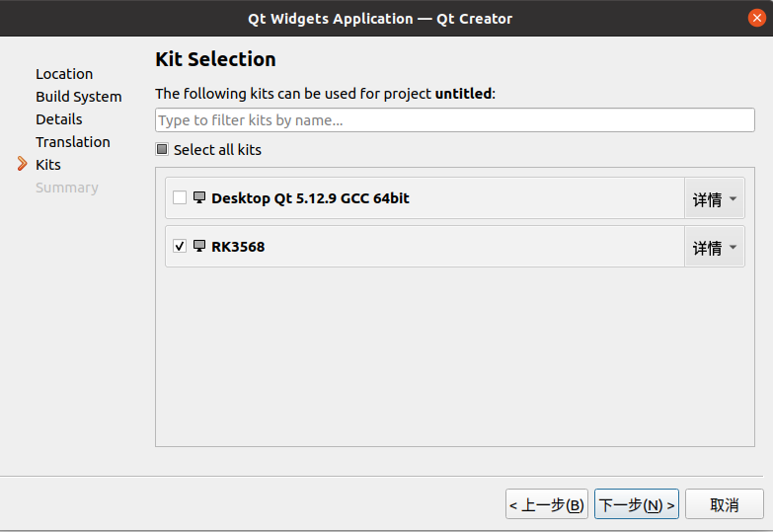Expand 详情 for the Desktop Qt 5.12.9 kit
The height and width of the screenshot is (532, 773).
(x=715, y=199)
